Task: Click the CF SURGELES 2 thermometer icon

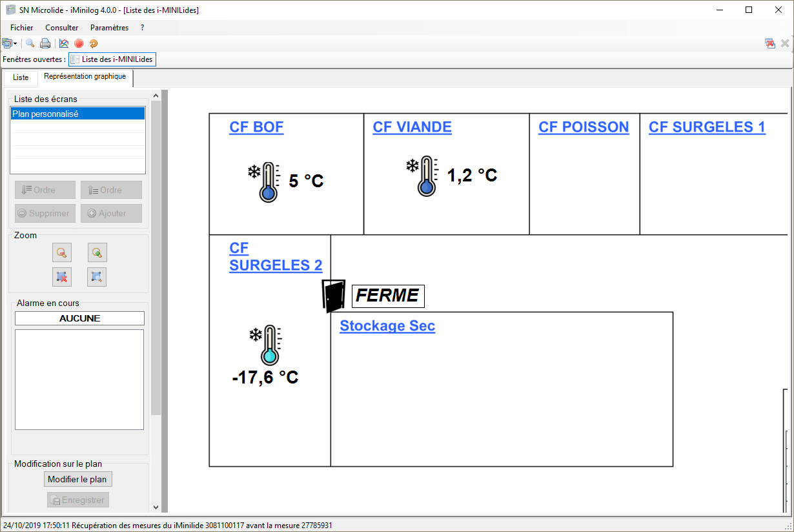Action: click(266, 345)
